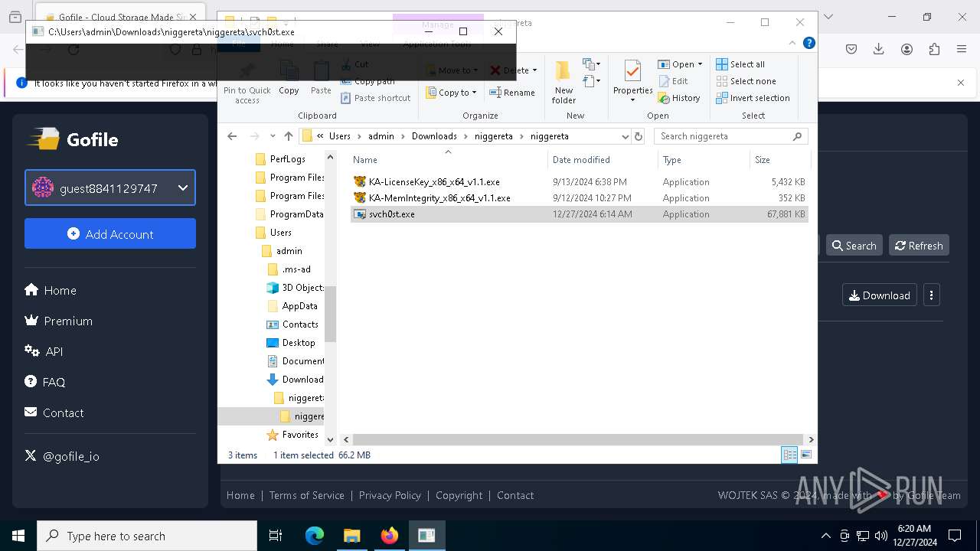
Task: Open Gofile Premium page
Action: [59, 321]
